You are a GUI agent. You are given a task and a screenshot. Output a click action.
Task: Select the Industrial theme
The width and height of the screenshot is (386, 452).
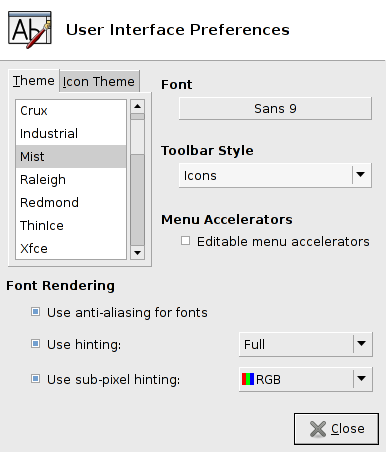point(71,134)
